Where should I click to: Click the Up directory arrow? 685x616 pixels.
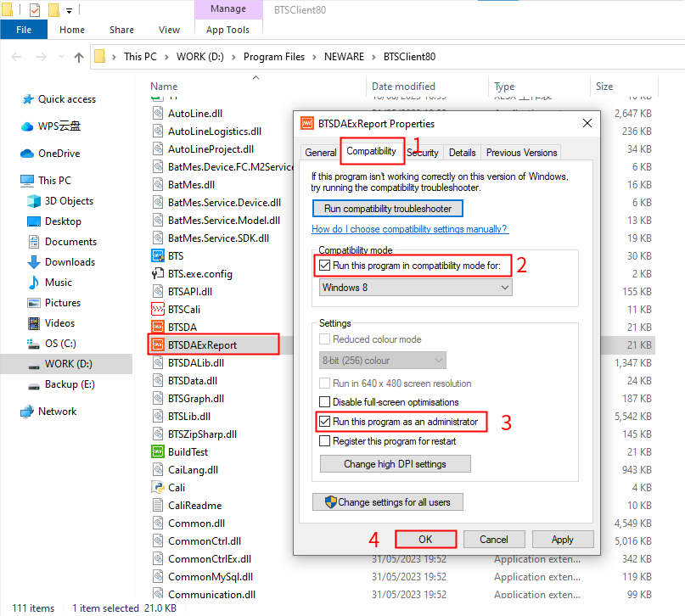79,57
